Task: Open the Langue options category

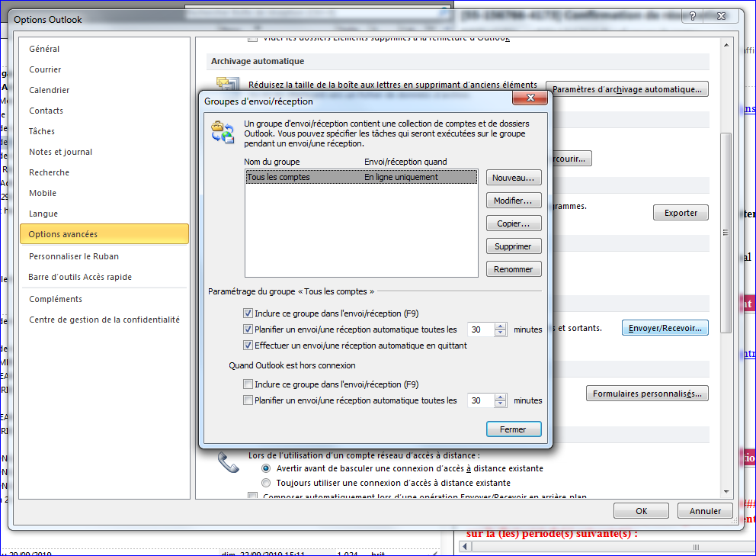Action: pyautogui.click(x=104, y=214)
